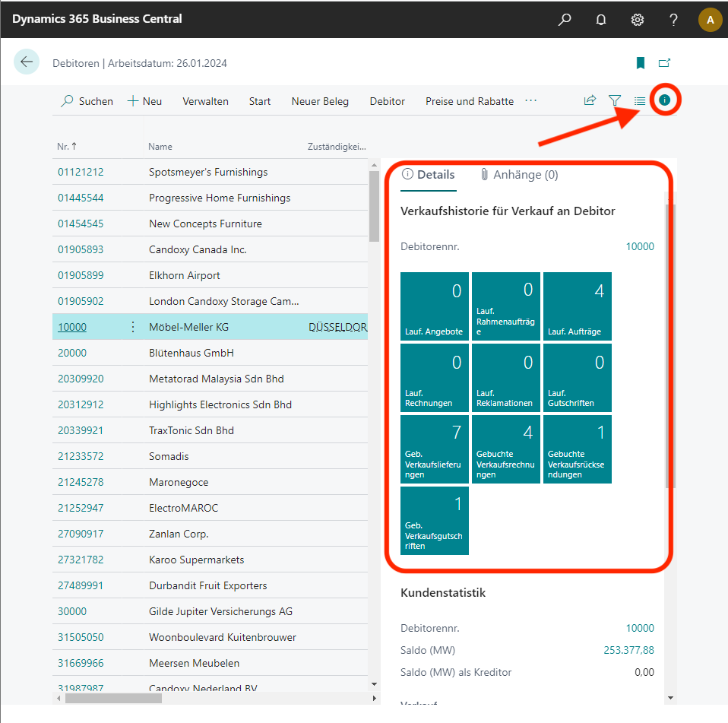Select Highlights Electronics Sdn Bhd row
Viewport: 728px width, 723px height.
(210, 404)
